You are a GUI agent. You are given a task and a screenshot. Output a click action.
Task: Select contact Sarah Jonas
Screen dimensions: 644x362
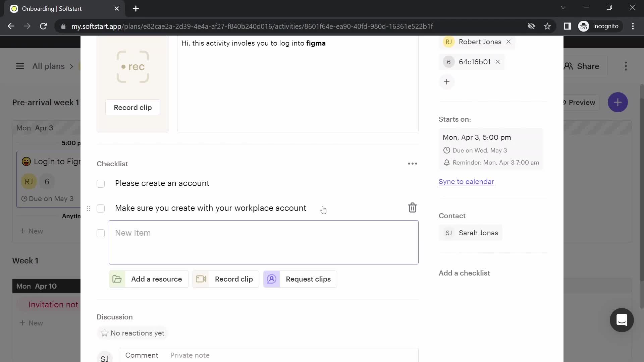(x=470, y=233)
